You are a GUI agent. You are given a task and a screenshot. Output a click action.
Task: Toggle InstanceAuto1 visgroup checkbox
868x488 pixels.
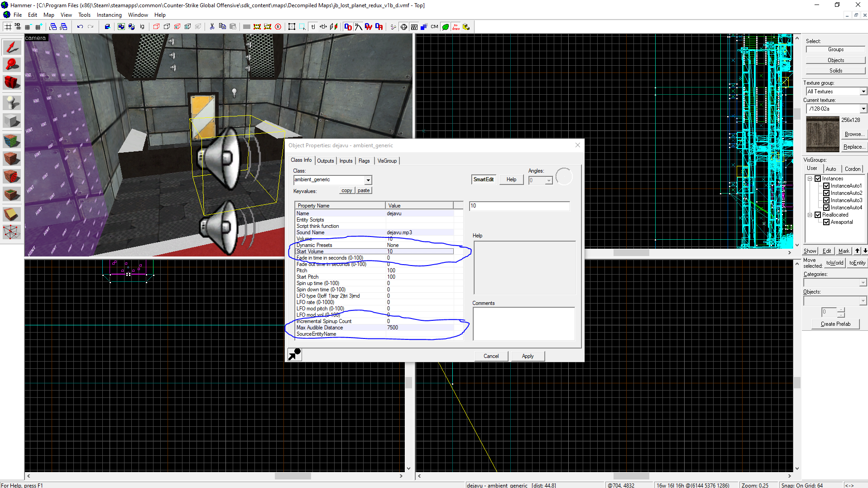coord(826,186)
